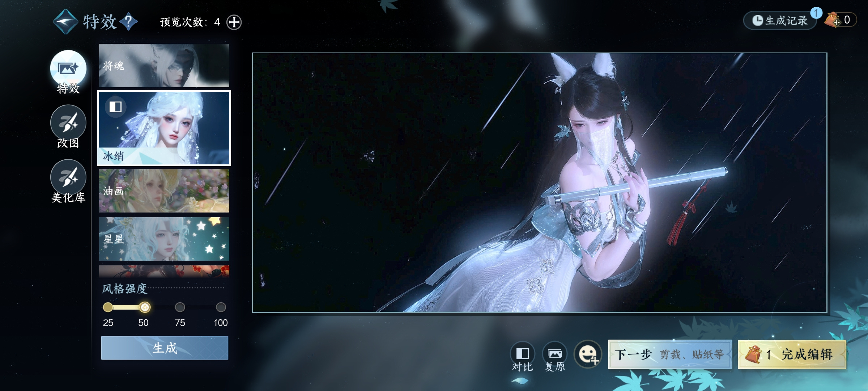Select the 冰绡 effect style thumbnail

point(164,128)
